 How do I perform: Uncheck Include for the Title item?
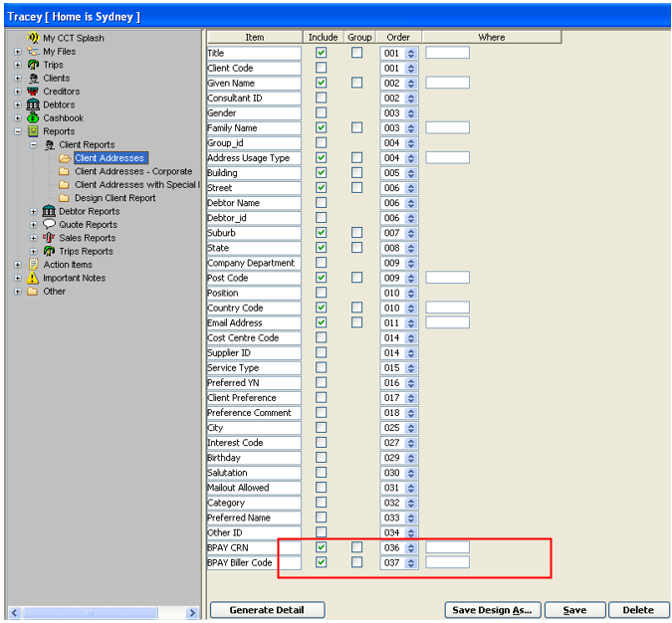(x=321, y=53)
